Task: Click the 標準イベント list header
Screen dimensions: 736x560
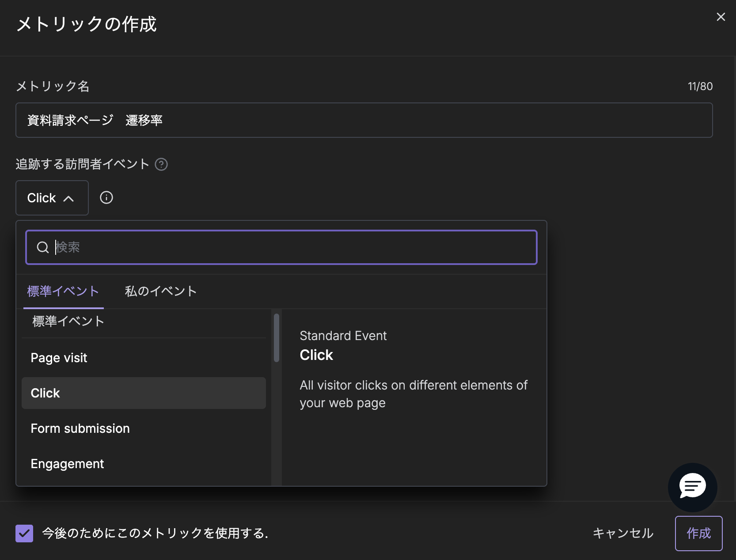Action: pos(67,321)
